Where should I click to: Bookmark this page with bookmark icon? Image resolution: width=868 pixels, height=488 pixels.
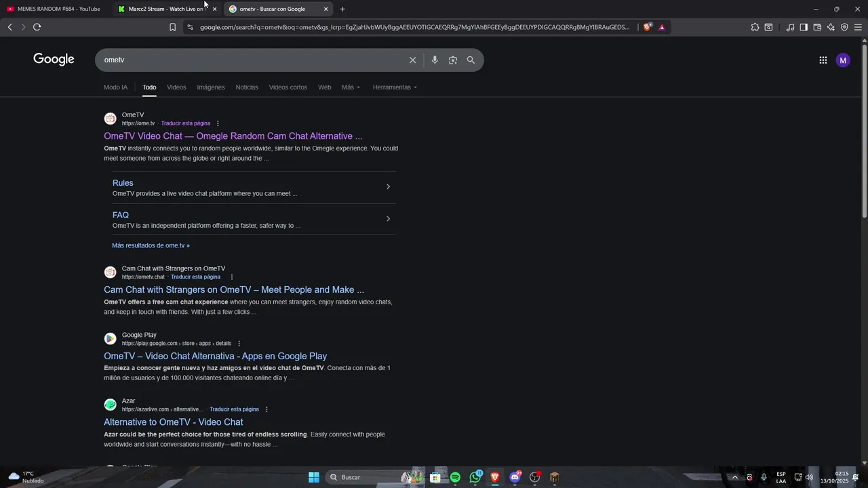172,27
